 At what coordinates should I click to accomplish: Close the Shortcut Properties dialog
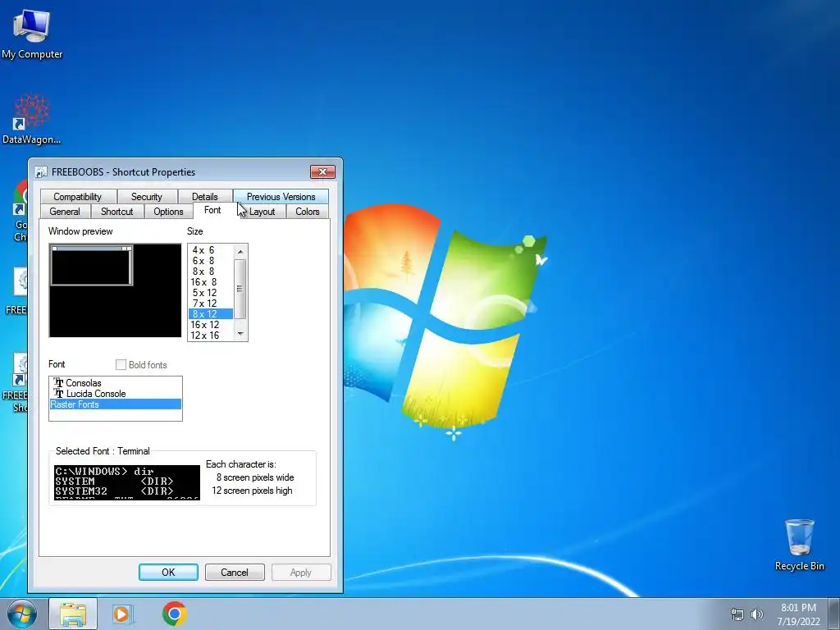click(322, 171)
